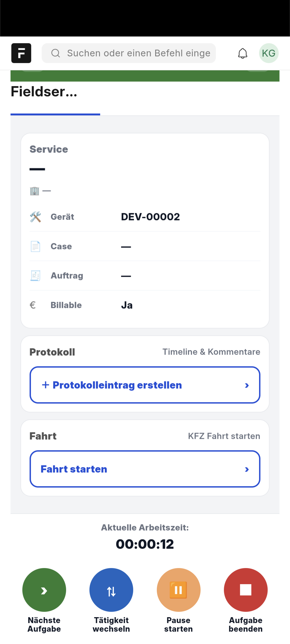Click the search magnifier icon

click(56, 53)
